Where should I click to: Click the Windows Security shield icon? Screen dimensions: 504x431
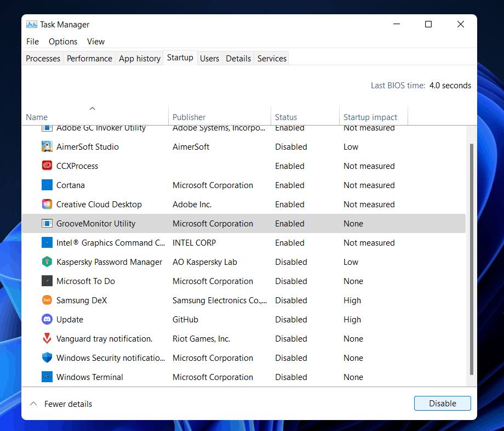(x=47, y=358)
